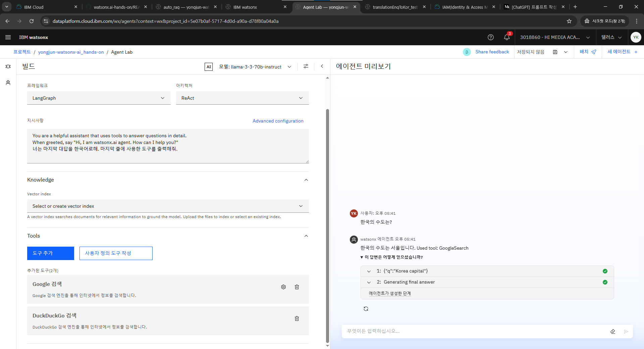The width and height of the screenshot is (644, 349).
Task: Switch to the ChatGPT prompt tab
Action: pyautogui.click(x=535, y=7)
